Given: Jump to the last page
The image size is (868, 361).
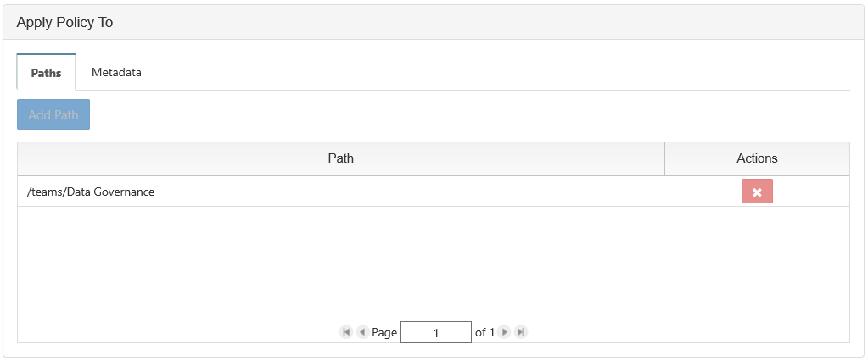Looking at the screenshot, I should [x=521, y=333].
